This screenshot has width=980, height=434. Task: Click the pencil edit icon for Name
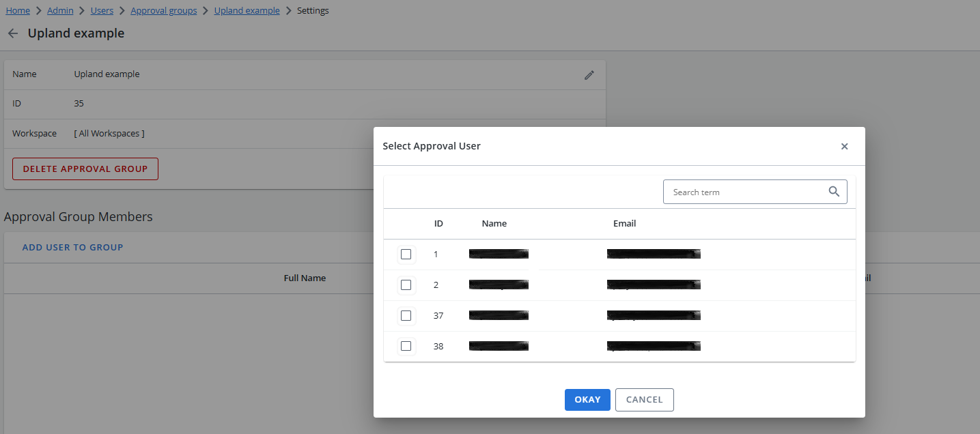[589, 75]
